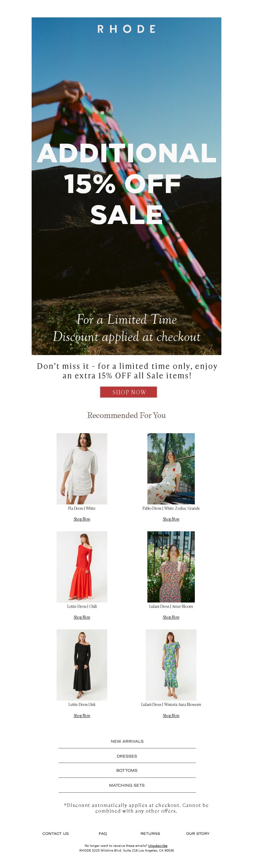
Task: Click the Unsubscribe link
Action: point(158,846)
